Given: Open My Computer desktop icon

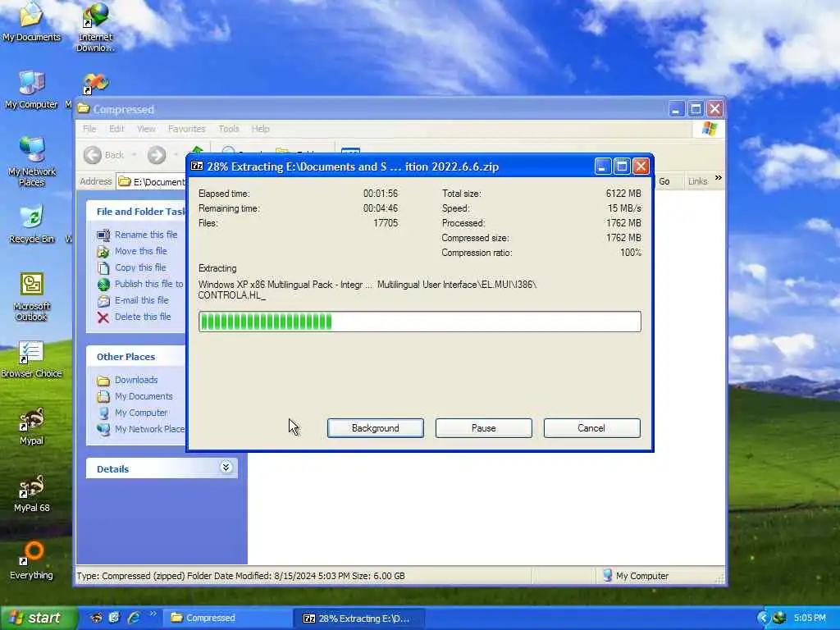Looking at the screenshot, I should [31, 89].
